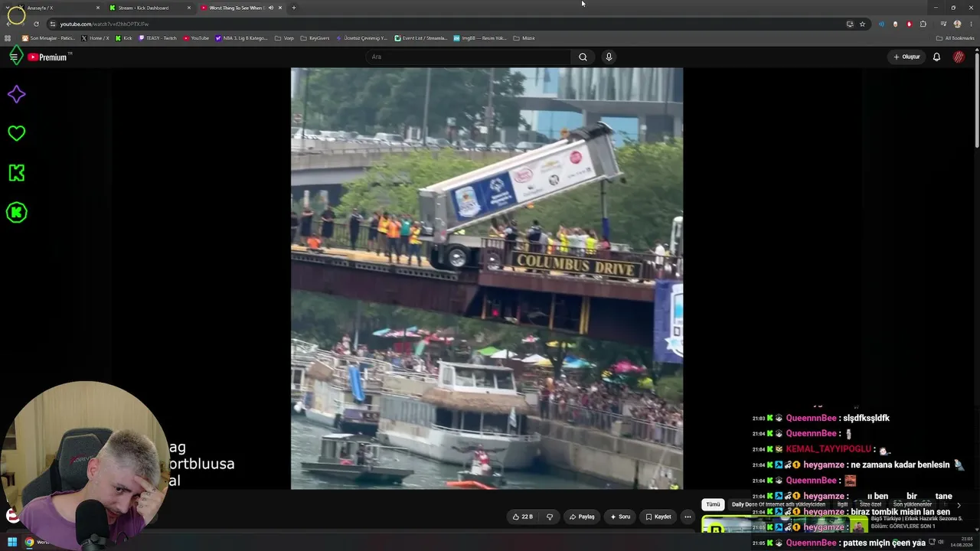980x551 pixels.
Task: Show more filter chips with the right arrow
Action: tap(959, 505)
